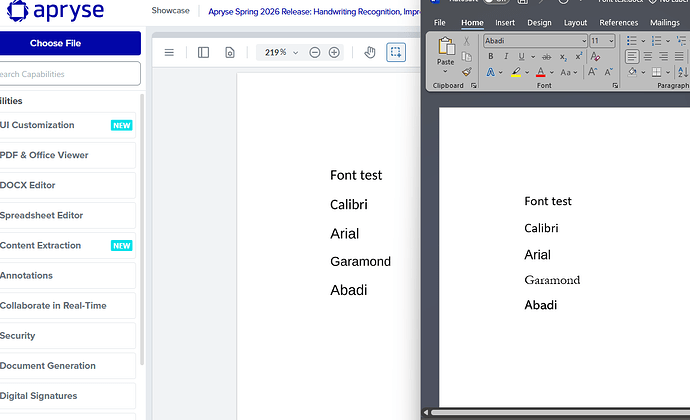Zoom in with the plus icon
This screenshot has width=690, height=420.
[x=334, y=53]
